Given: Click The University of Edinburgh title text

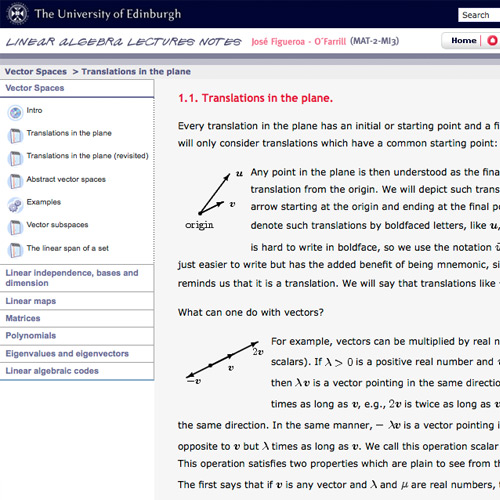Looking at the screenshot, I should coord(108,14).
